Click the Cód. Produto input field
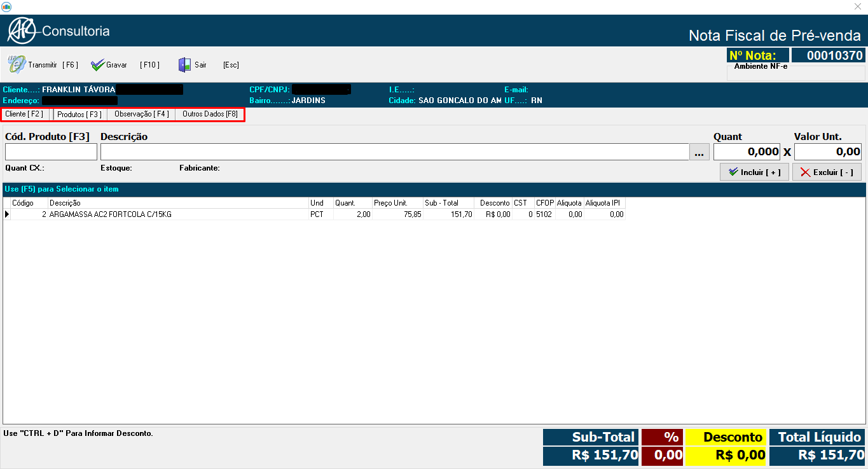 [x=51, y=151]
